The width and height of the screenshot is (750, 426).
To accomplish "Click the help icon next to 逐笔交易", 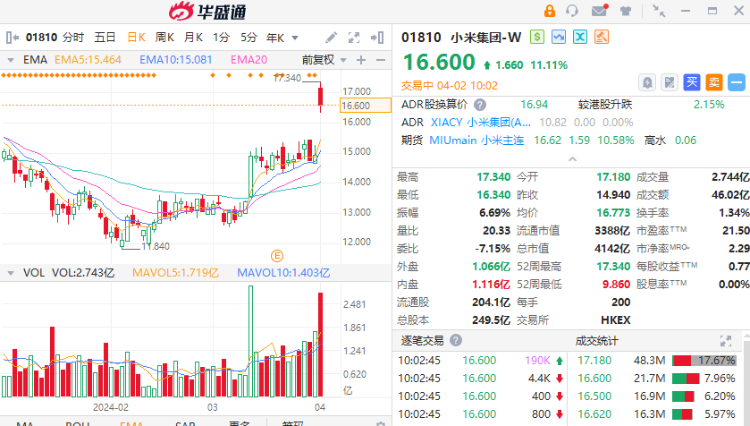I will [456, 340].
